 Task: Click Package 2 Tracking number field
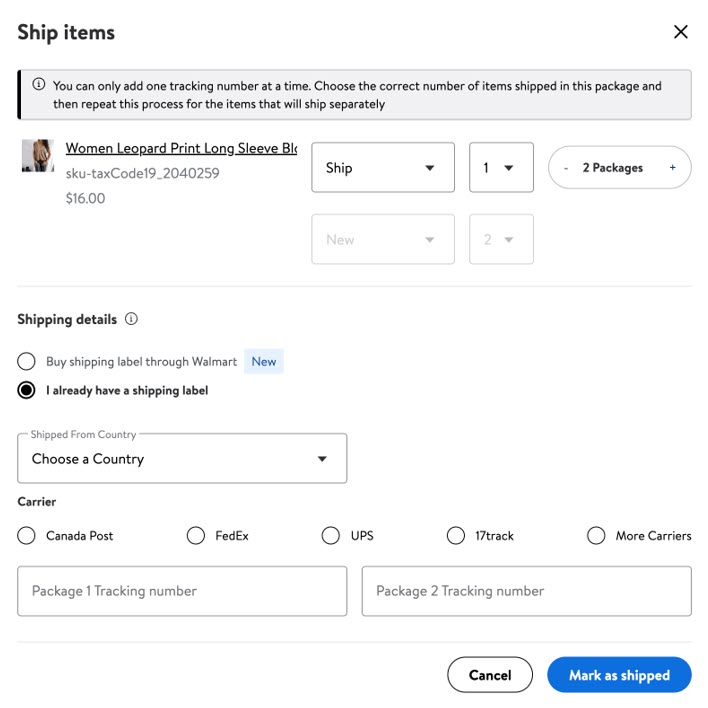pos(526,591)
